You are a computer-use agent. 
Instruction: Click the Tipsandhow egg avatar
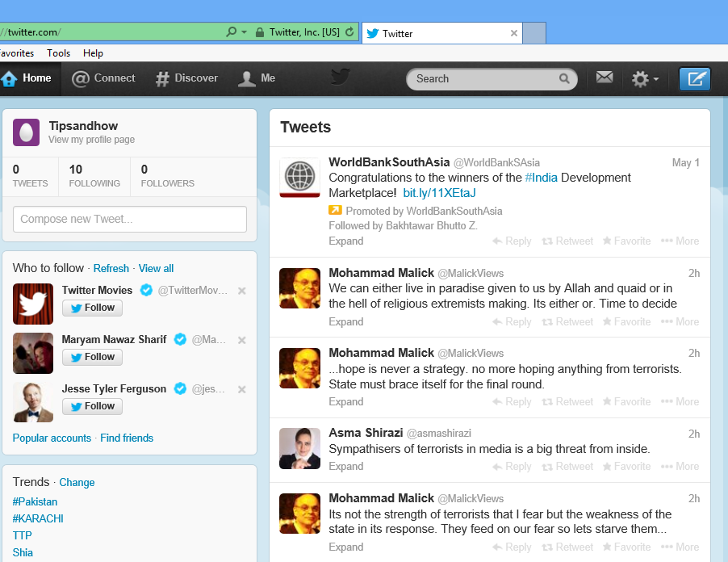(26, 132)
